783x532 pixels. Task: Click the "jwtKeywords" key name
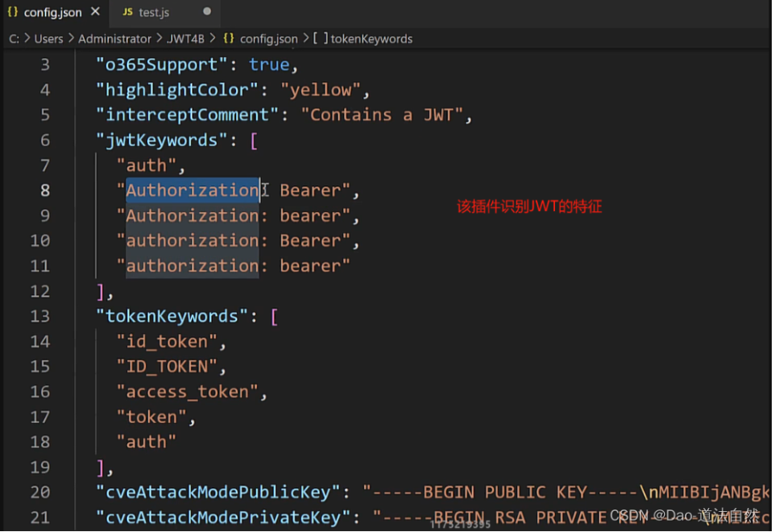click(x=162, y=140)
